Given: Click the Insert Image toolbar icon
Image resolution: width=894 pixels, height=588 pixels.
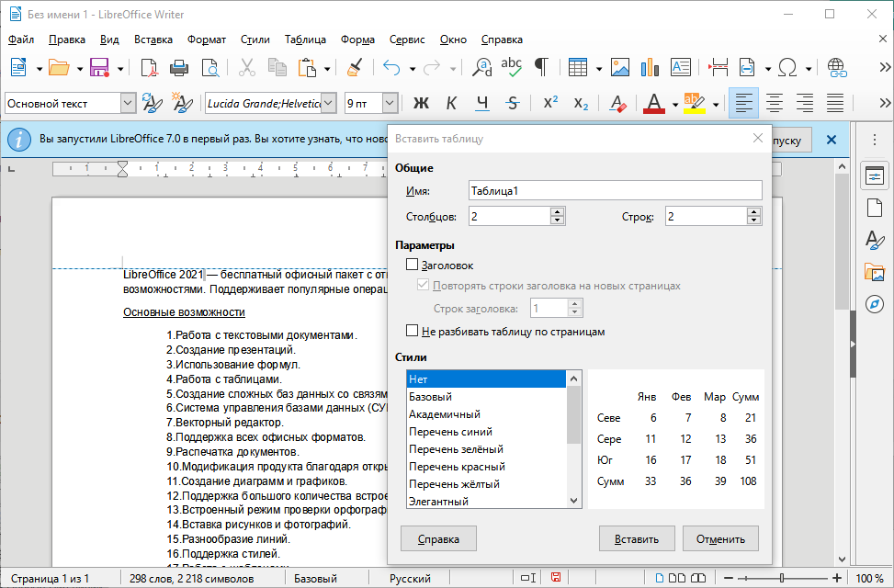Looking at the screenshot, I should pos(620,67).
